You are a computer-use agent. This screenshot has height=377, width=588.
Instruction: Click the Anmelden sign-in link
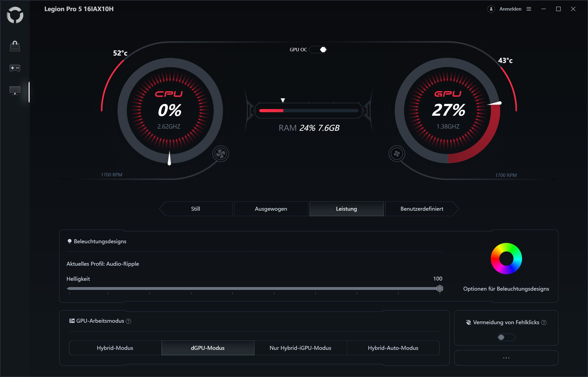pos(510,9)
